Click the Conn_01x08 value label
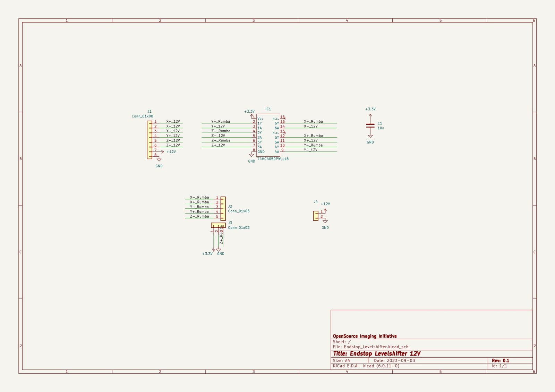The width and height of the screenshot is (555, 392). [142, 116]
